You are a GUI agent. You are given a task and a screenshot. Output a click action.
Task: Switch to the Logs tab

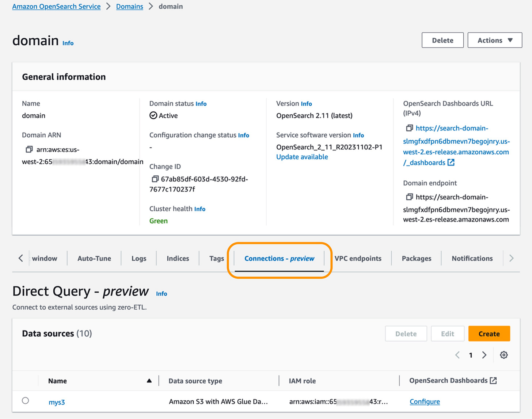pos(139,258)
